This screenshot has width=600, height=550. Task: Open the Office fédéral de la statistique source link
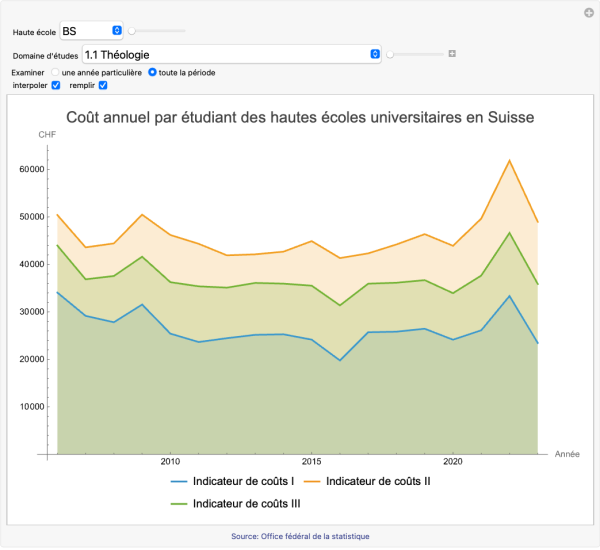pyautogui.click(x=300, y=537)
